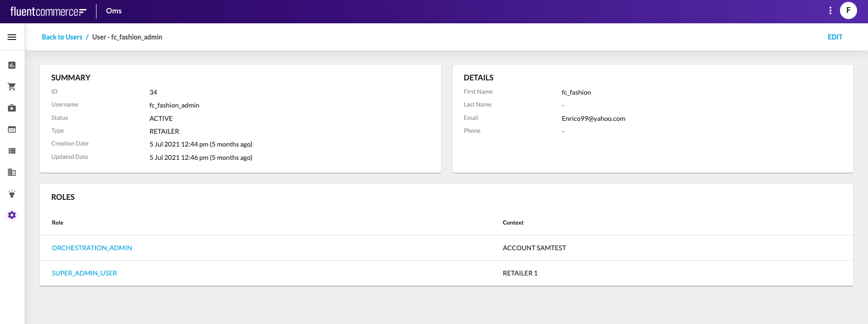Click the Context column header
The height and width of the screenshot is (324, 868).
pyautogui.click(x=513, y=223)
